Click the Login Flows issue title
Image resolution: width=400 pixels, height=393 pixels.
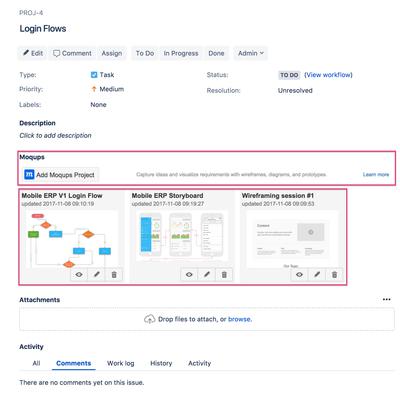click(x=43, y=29)
